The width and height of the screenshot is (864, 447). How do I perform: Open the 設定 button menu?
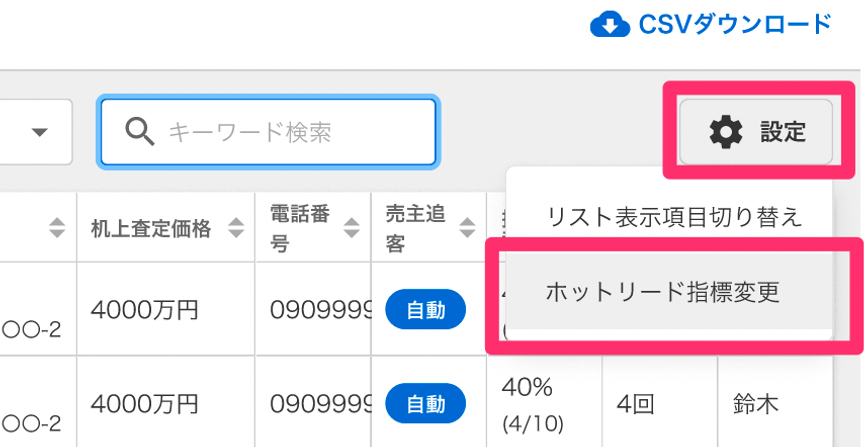coord(756,131)
